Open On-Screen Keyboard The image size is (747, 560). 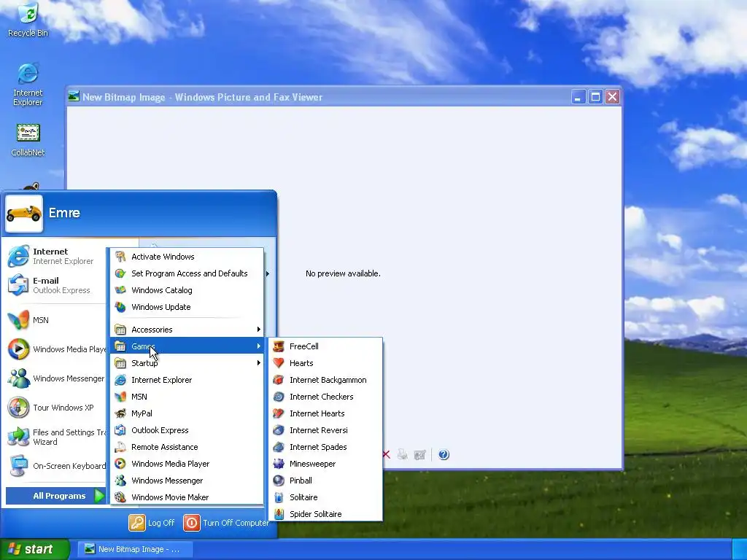click(55, 466)
